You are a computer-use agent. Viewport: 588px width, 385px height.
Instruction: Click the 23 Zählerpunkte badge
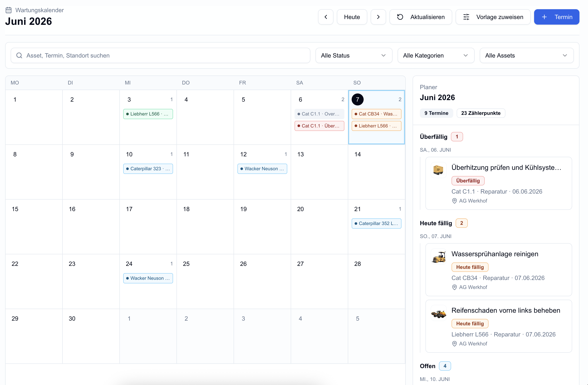click(481, 113)
